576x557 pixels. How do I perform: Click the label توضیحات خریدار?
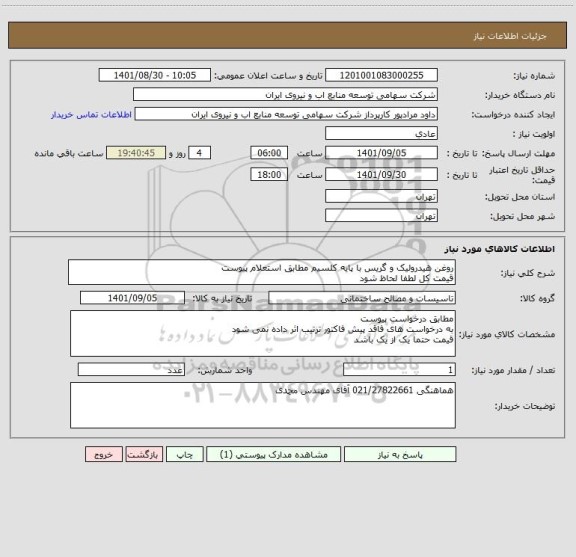525,406
